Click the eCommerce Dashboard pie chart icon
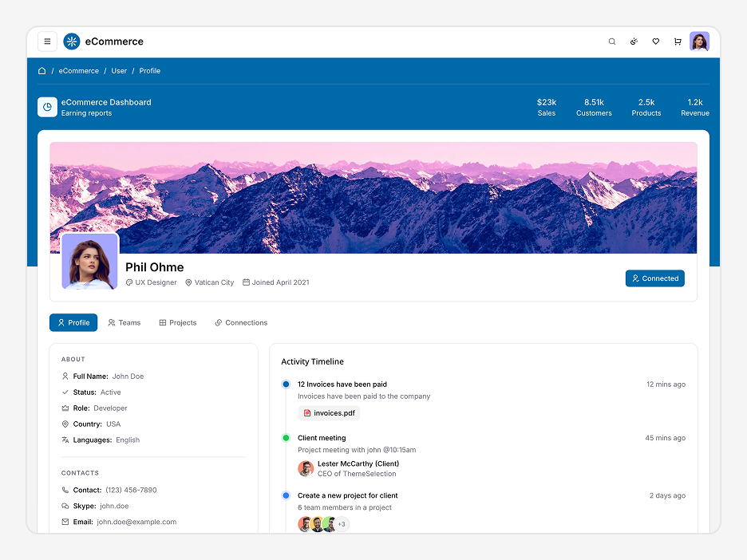747x560 pixels. coord(47,107)
